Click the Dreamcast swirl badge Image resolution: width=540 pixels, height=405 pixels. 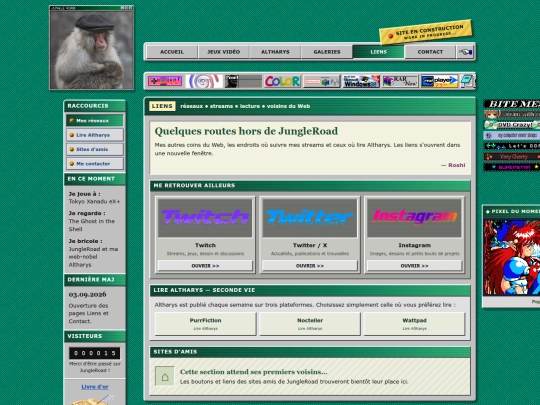click(204, 81)
